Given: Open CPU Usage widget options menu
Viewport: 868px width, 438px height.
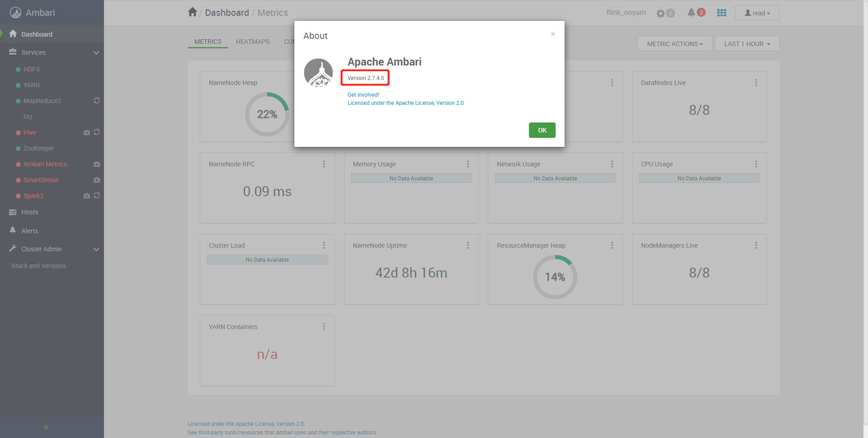Looking at the screenshot, I should (756, 164).
